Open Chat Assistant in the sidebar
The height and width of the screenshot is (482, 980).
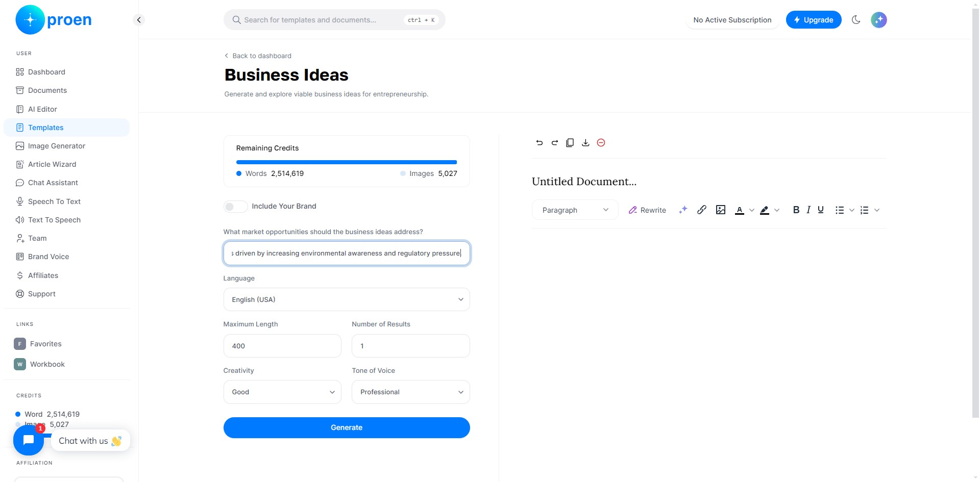(66, 183)
